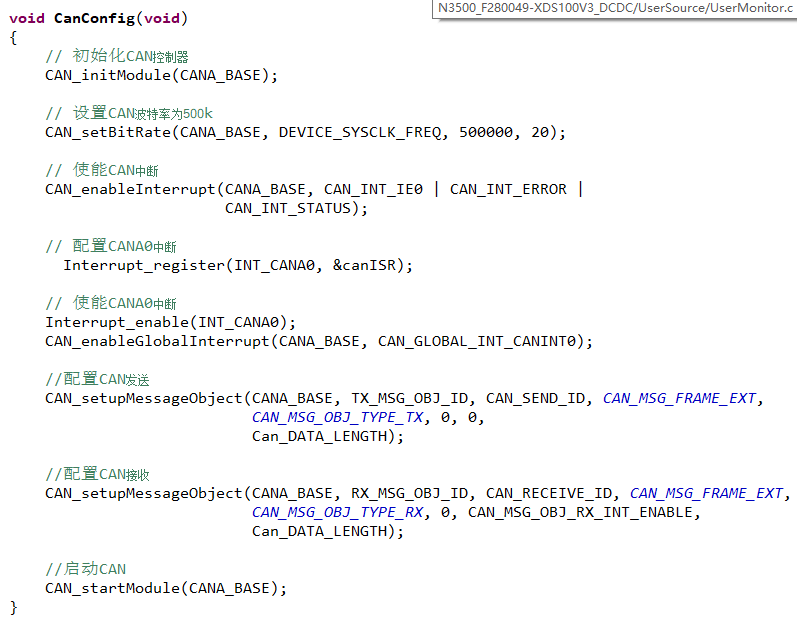Click CAN_INT_ERROR flag
The width and height of the screenshot is (797, 630).
(508, 189)
